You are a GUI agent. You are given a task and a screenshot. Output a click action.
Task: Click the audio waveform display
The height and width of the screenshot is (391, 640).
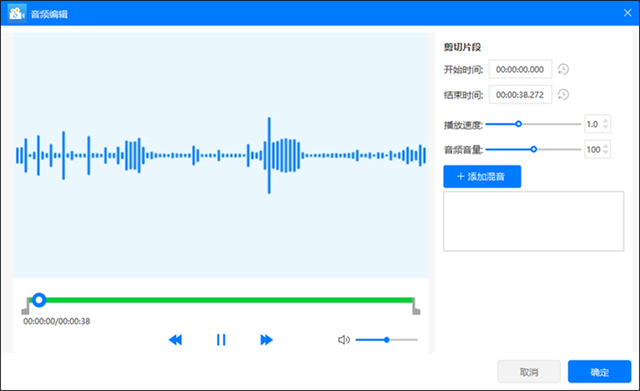point(220,155)
